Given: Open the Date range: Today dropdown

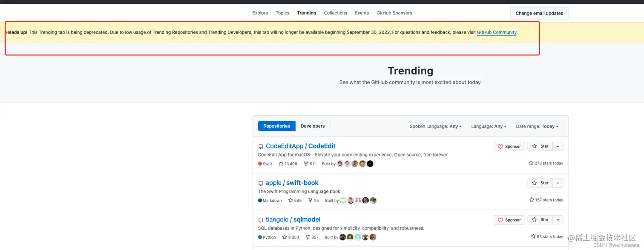Looking at the screenshot, I should [x=537, y=126].
